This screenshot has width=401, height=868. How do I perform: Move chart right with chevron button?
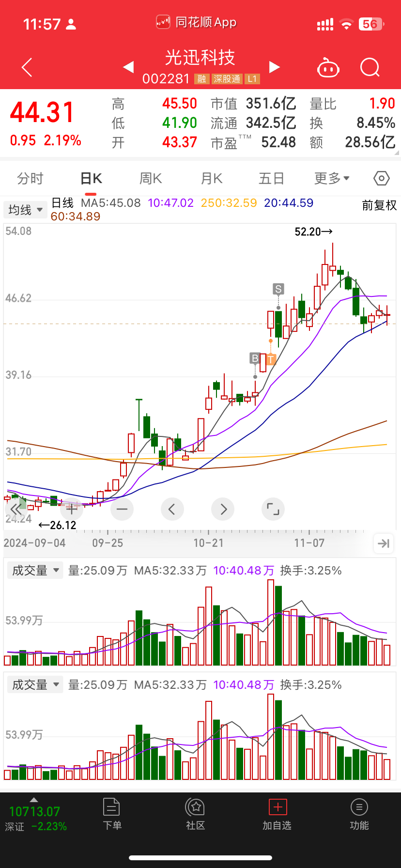pos(223,509)
